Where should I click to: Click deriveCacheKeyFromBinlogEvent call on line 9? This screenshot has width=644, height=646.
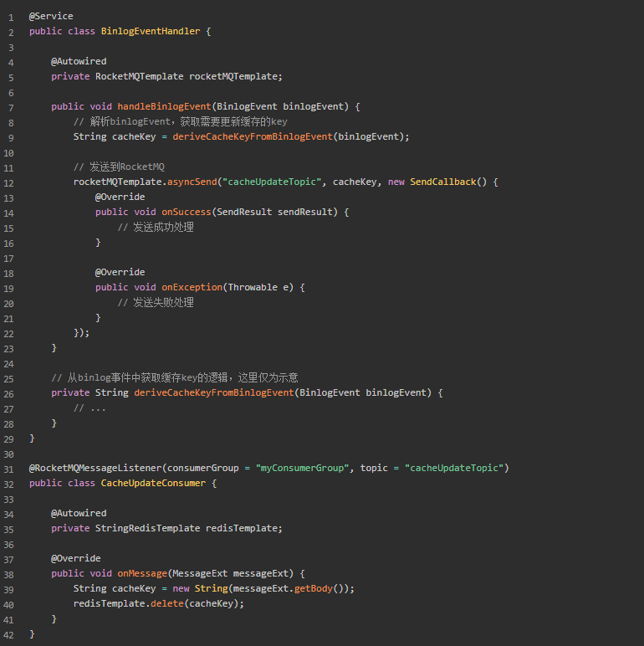pos(253,136)
